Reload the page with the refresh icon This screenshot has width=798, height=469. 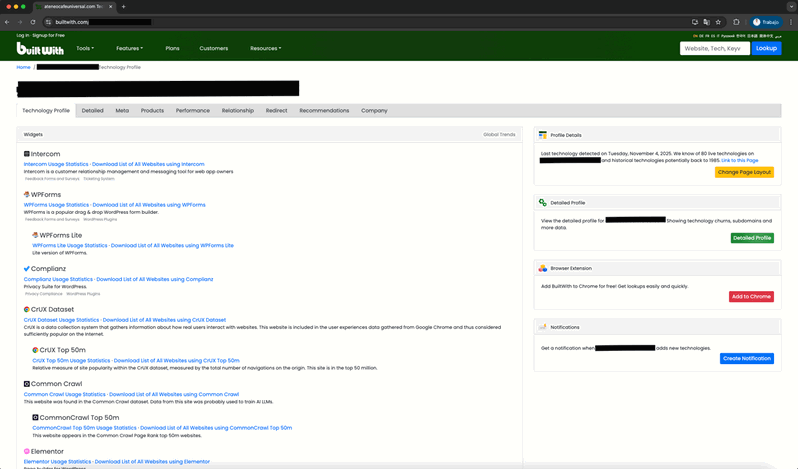(33, 22)
